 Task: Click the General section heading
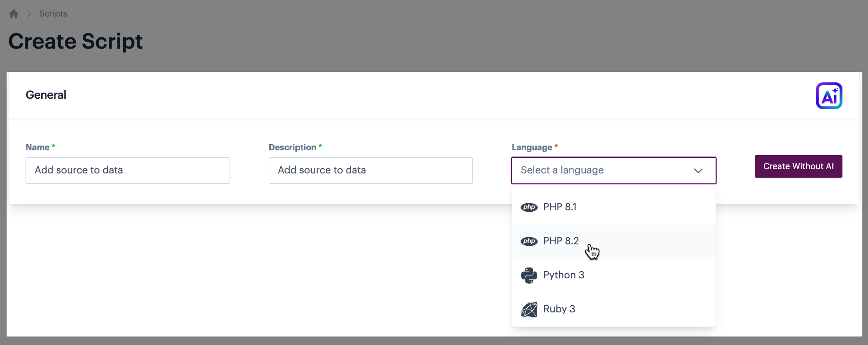tap(46, 95)
